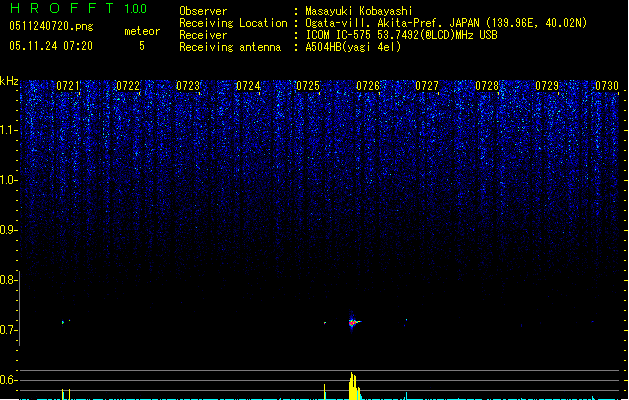
Task: Click the HROFFT 1.0.0 title text
Action: pyautogui.click(x=79, y=8)
